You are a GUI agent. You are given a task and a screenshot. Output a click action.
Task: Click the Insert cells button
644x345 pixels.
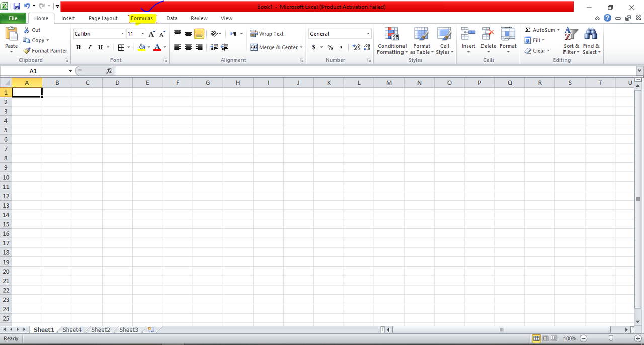click(x=468, y=41)
